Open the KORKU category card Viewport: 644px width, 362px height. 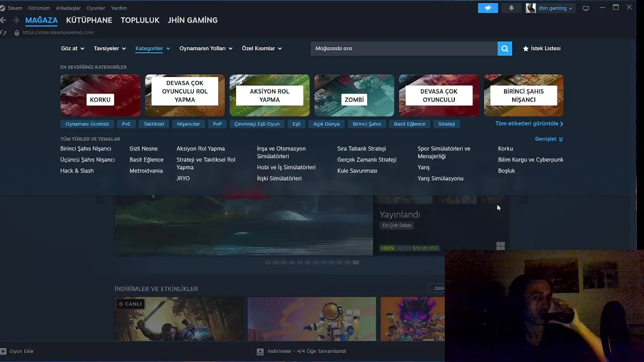point(100,96)
